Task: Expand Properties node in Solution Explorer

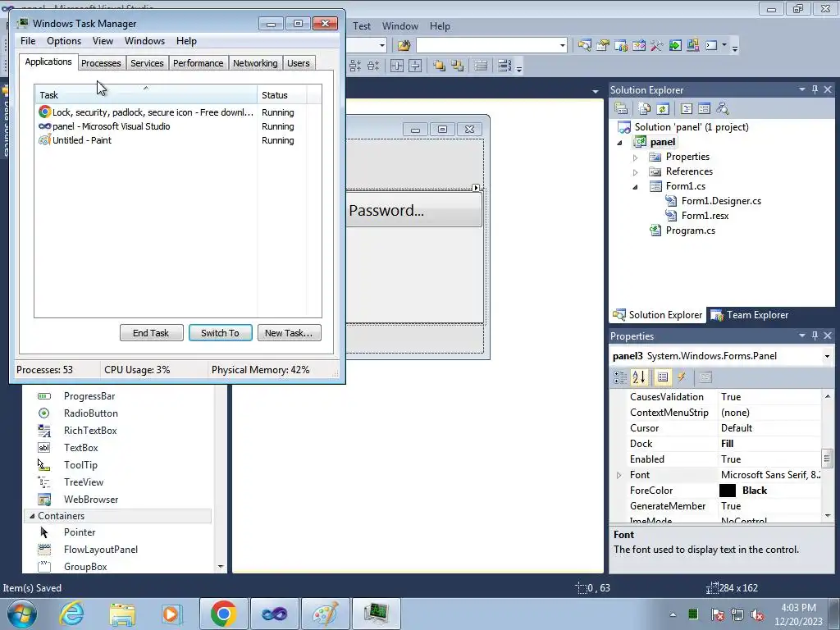Action: (636, 157)
